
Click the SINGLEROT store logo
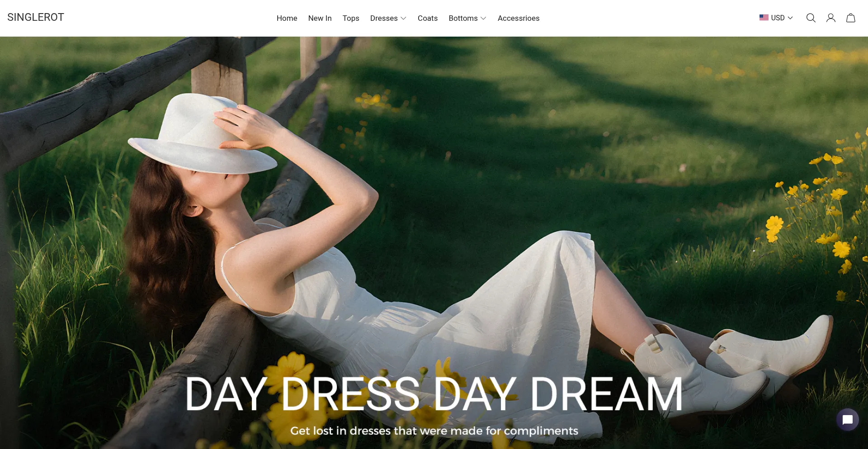[x=36, y=18]
